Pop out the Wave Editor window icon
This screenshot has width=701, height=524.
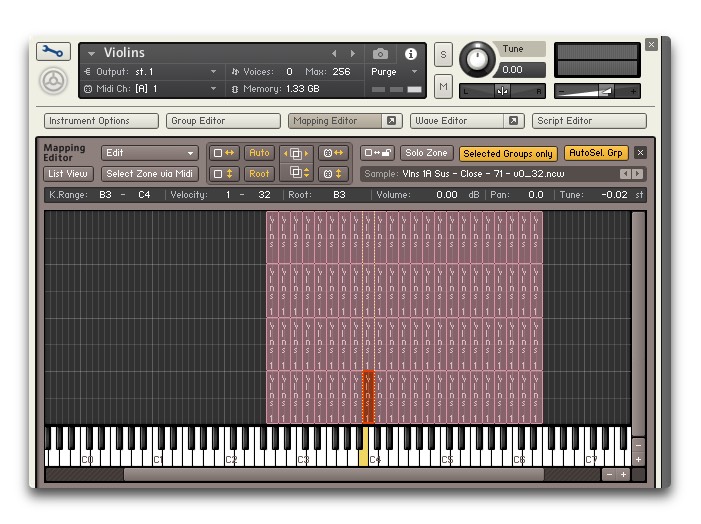tap(513, 121)
